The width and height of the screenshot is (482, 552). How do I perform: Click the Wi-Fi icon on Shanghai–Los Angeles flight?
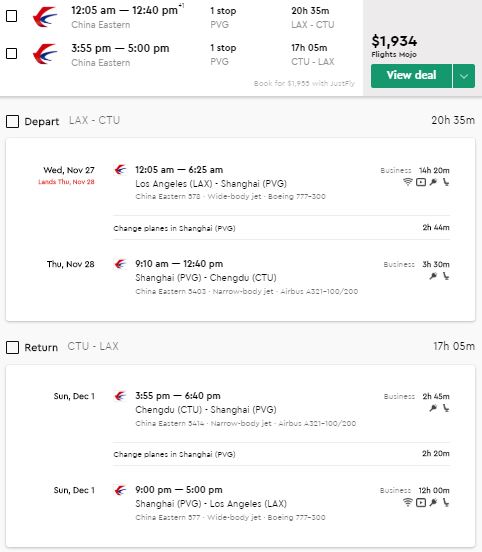click(408, 502)
